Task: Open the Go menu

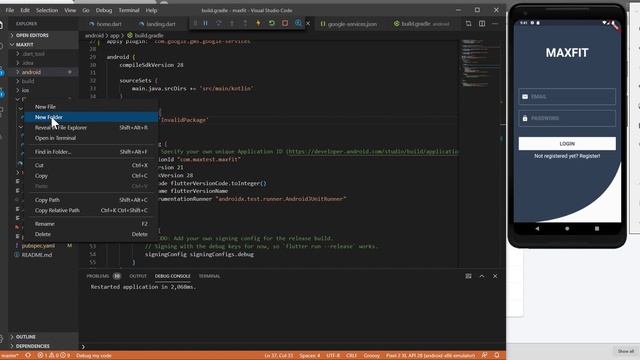Action: [x=86, y=10]
